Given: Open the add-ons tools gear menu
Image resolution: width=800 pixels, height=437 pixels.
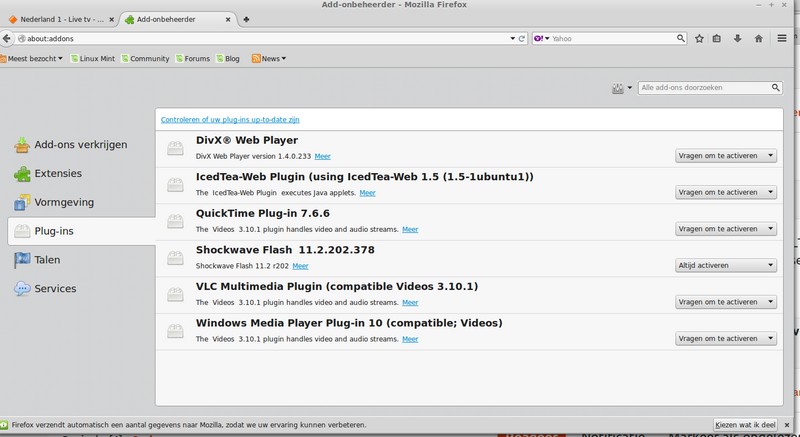Looking at the screenshot, I should (621, 88).
